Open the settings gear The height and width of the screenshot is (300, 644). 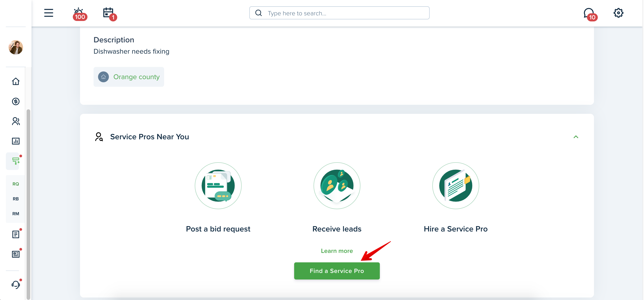coord(618,13)
